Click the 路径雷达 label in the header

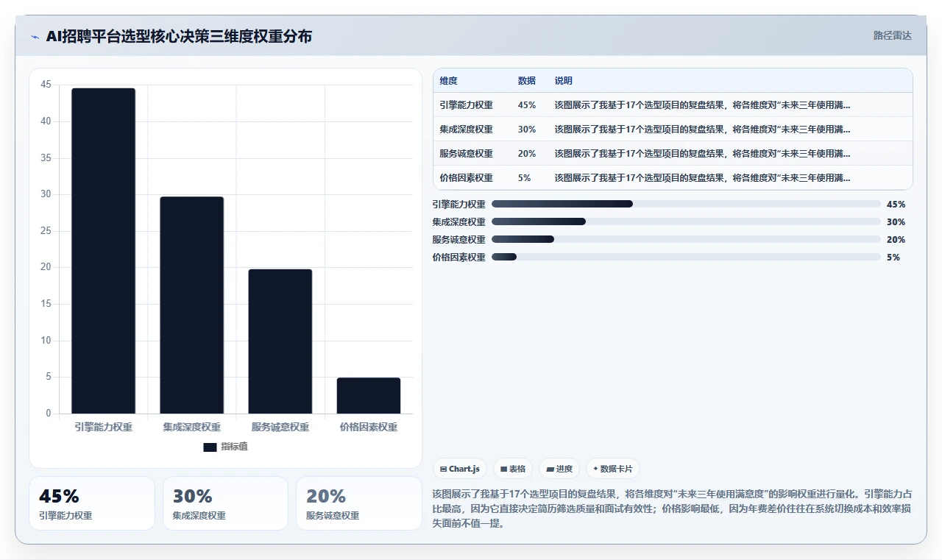point(892,35)
